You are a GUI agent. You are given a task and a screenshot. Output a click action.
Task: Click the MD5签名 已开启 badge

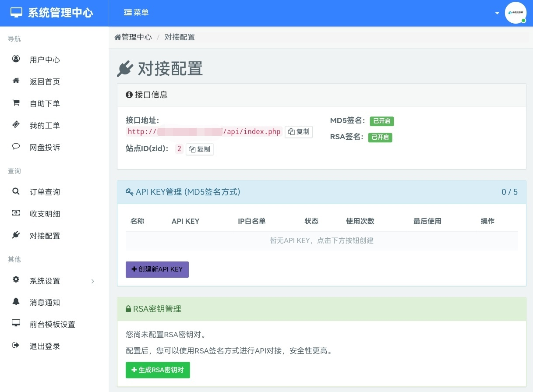click(382, 121)
